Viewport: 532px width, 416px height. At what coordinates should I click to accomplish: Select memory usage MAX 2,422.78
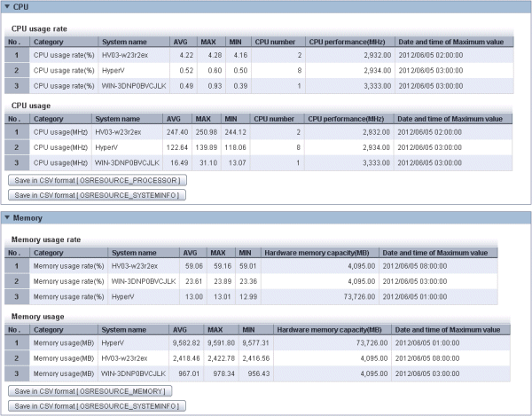[221, 358]
